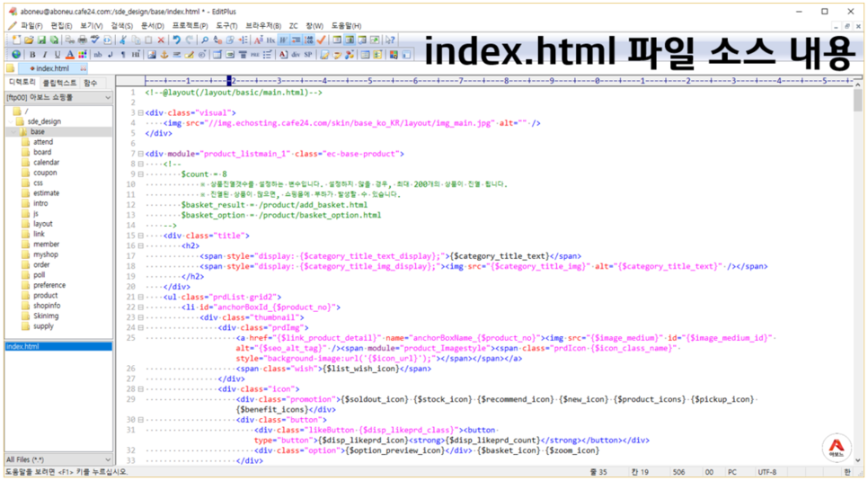Save the file with green disk icon
The height and width of the screenshot is (481, 868).
41,40
